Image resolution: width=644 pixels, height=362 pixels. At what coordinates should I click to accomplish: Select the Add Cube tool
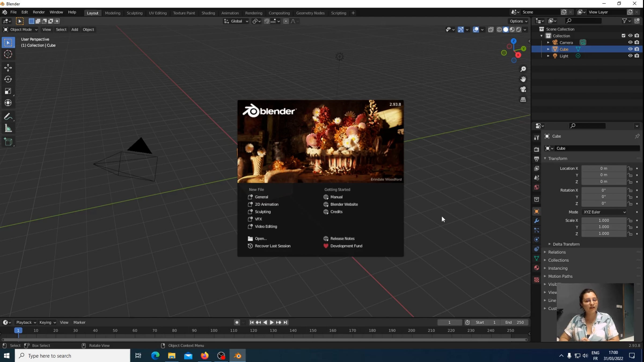(x=8, y=142)
